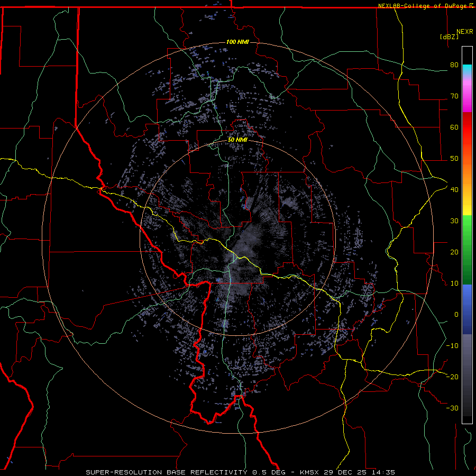The height and width of the screenshot is (476, 476).
Task: Click the -30 value on the dBZ scale
Action: 452,408
